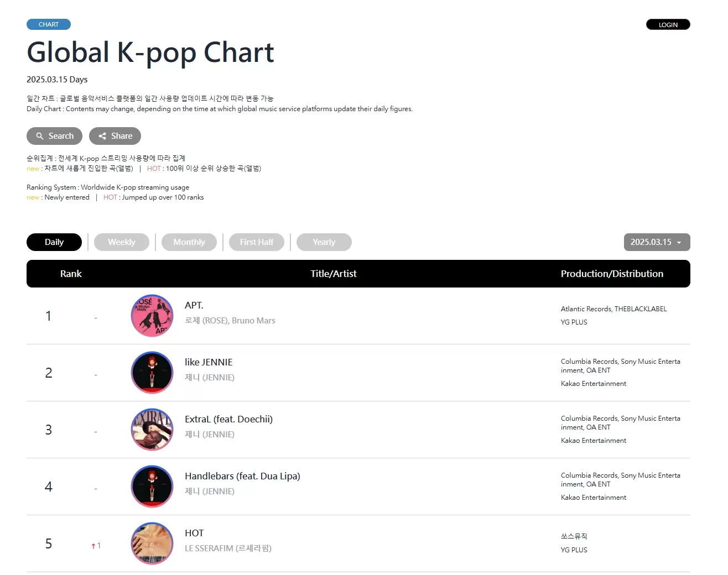728x575 pixels.
Task: Open the like JENNIE song title
Action: [209, 362]
